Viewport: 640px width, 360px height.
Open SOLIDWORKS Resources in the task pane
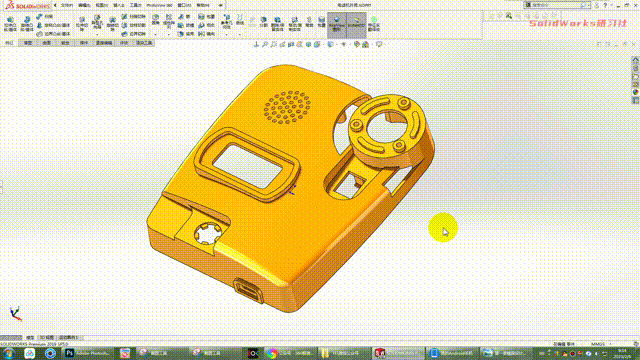(636, 60)
